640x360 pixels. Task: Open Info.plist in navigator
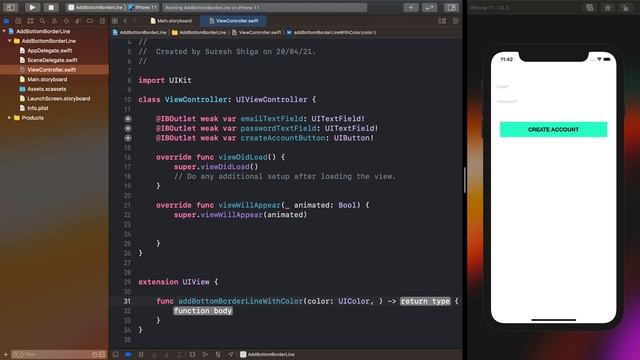click(38, 108)
